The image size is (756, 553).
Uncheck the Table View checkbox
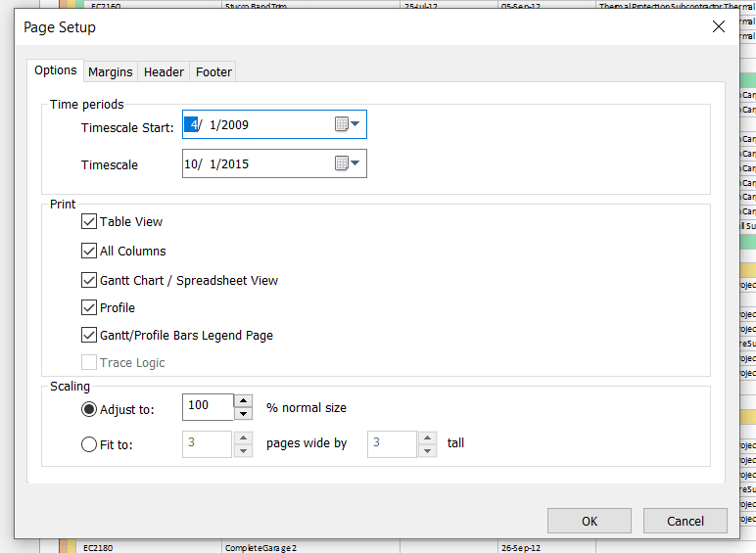(x=89, y=221)
